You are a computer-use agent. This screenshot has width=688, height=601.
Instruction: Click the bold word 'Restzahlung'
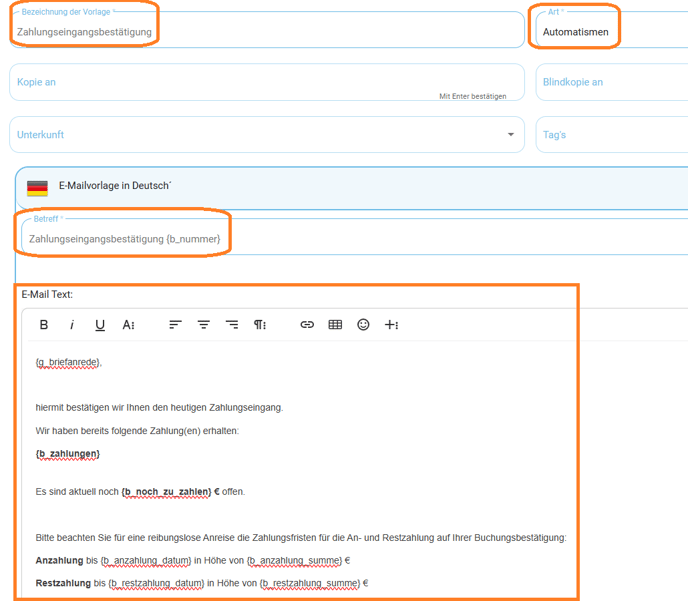click(x=63, y=583)
